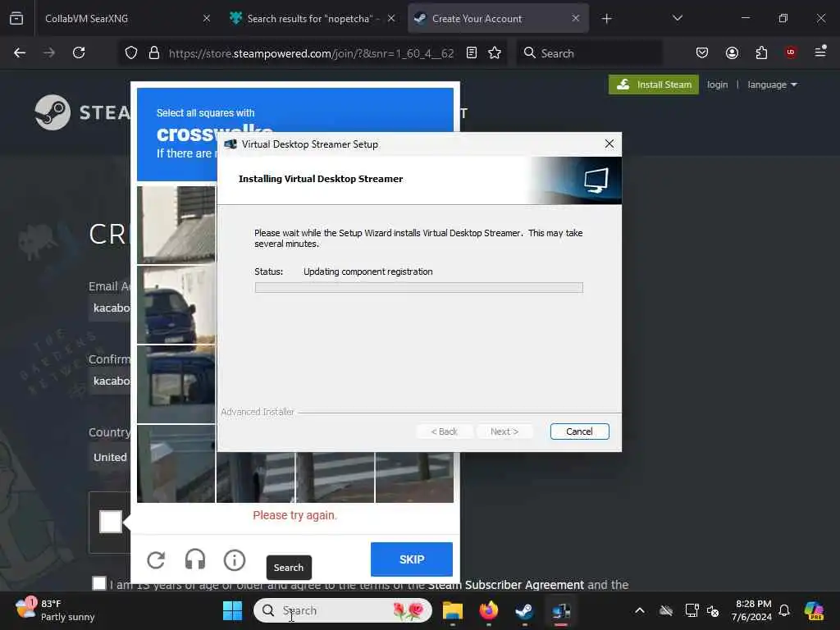Viewport: 840px width, 630px height.
Task: Select the captcha tile with the roof
Action: (x=176, y=225)
